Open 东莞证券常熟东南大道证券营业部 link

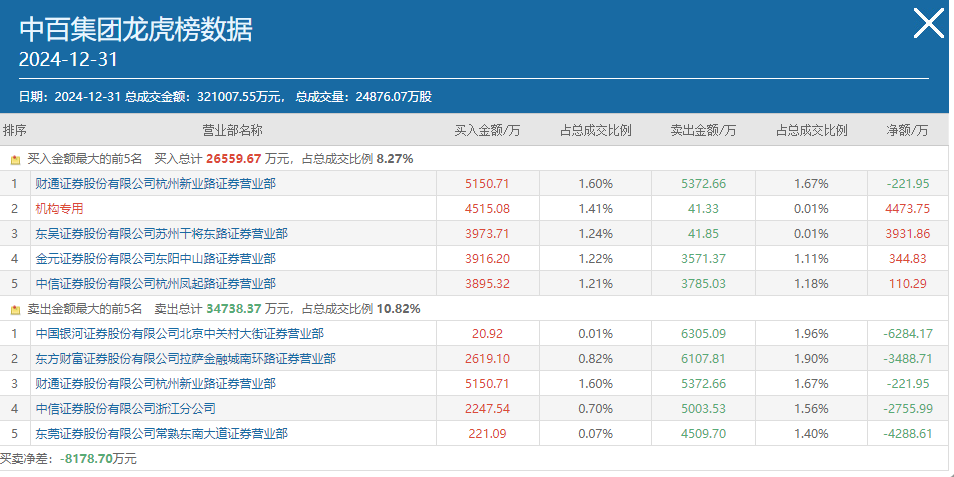pyautogui.click(x=162, y=434)
